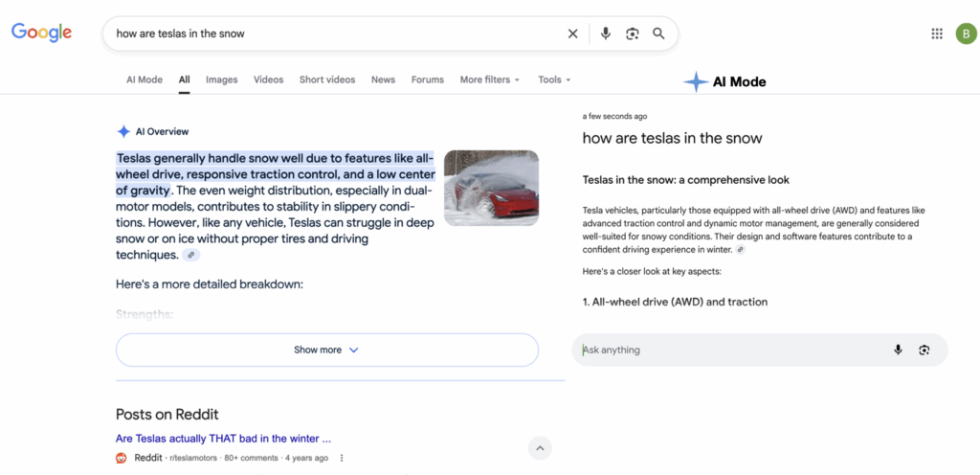Expand AI Overview with Show more
The width and height of the screenshot is (980, 475).
point(327,350)
